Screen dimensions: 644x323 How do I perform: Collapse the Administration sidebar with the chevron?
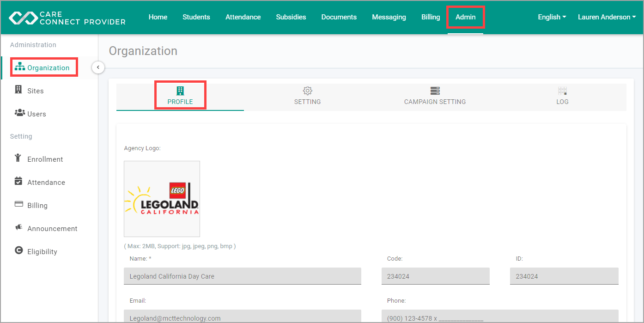(98, 67)
